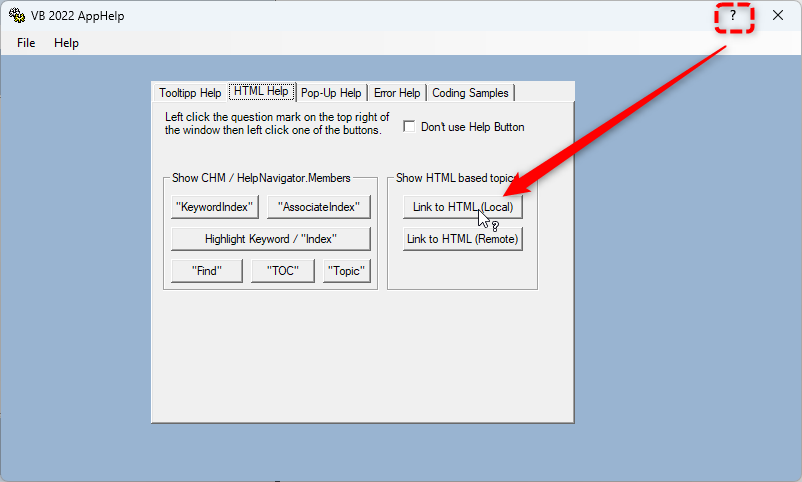Enable the Don't use Help Button checkbox
This screenshot has width=802, height=482.
tap(409, 127)
